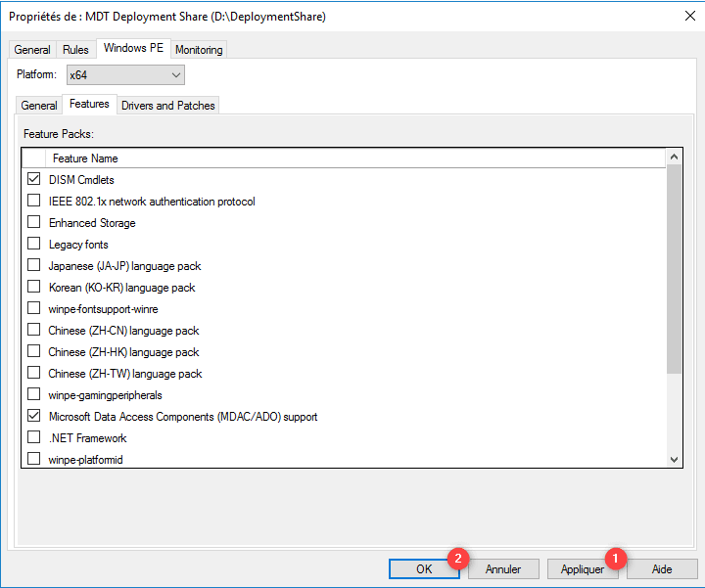Image resolution: width=705 pixels, height=588 pixels.
Task: Click the feature list scrollbar thumb
Action: pos(674,269)
